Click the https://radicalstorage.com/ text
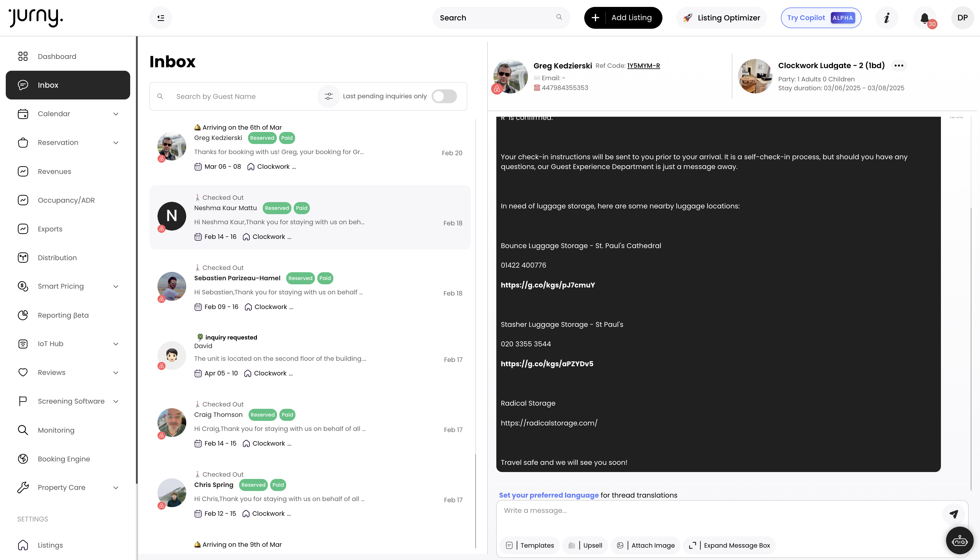 (x=549, y=423)
